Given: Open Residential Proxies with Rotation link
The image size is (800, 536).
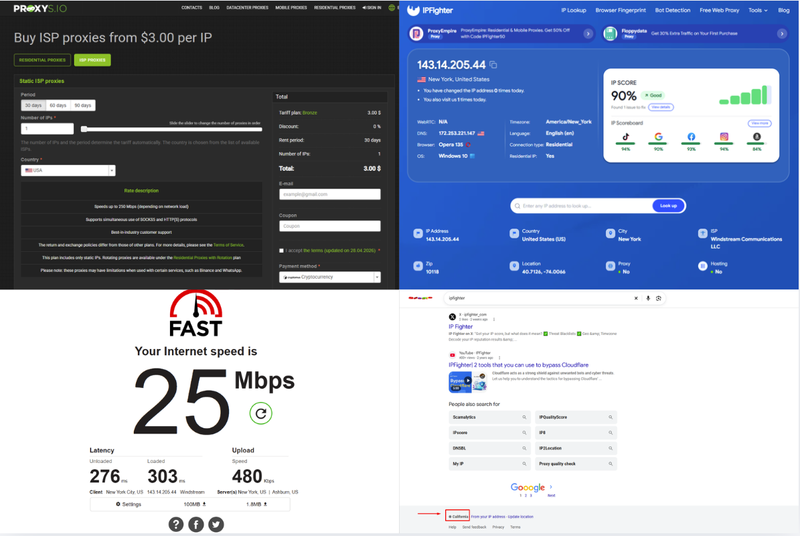Looking at the screenshot, I should 203,258.
